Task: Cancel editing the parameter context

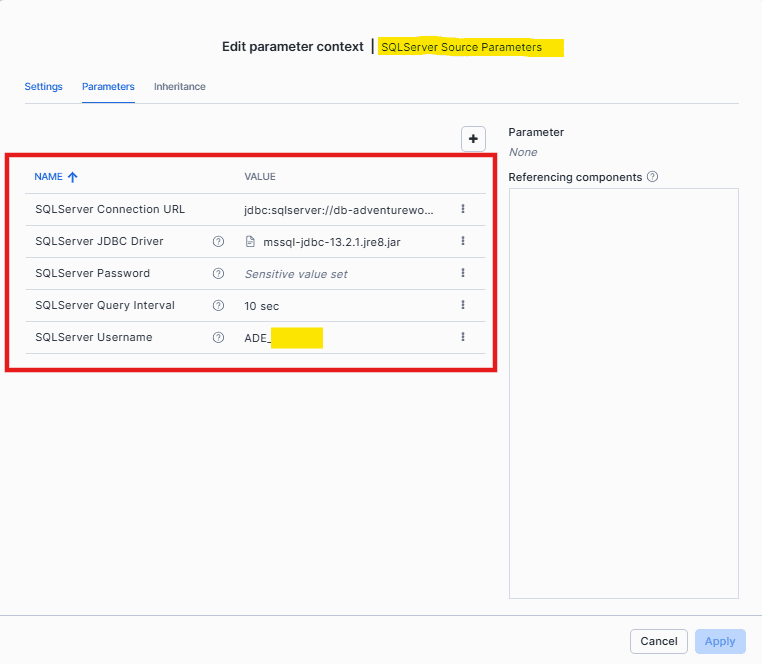Action: [x=658, y=641]
